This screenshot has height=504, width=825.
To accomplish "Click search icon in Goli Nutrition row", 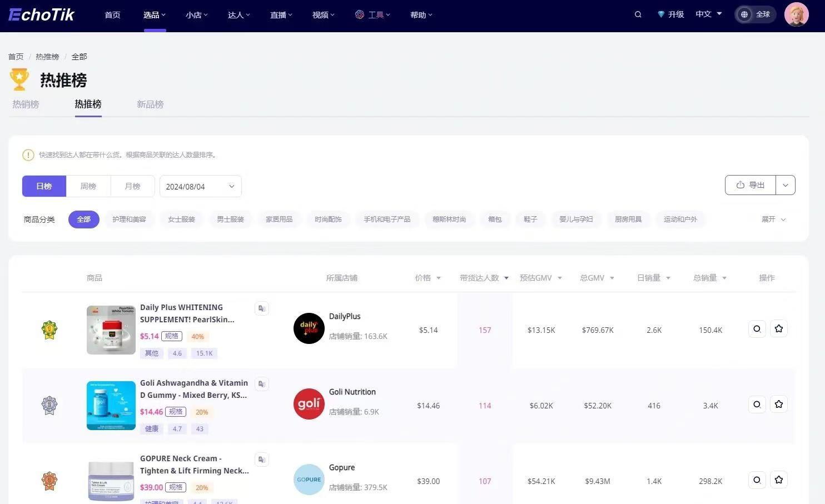I will (x=757, y=405).
